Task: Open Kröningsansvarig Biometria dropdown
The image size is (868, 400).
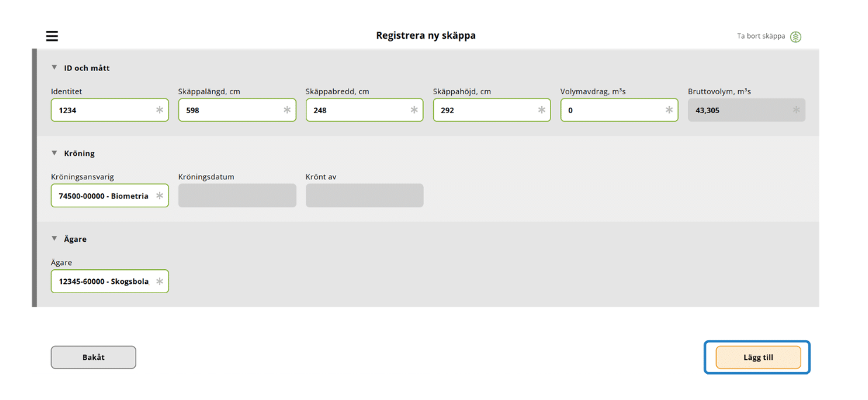Action: [x=110, y=195]
